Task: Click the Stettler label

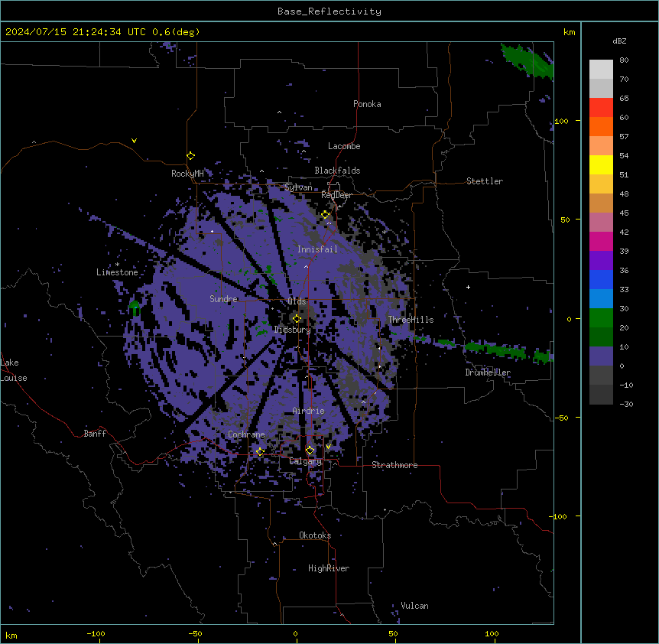Action: point(485,181)
